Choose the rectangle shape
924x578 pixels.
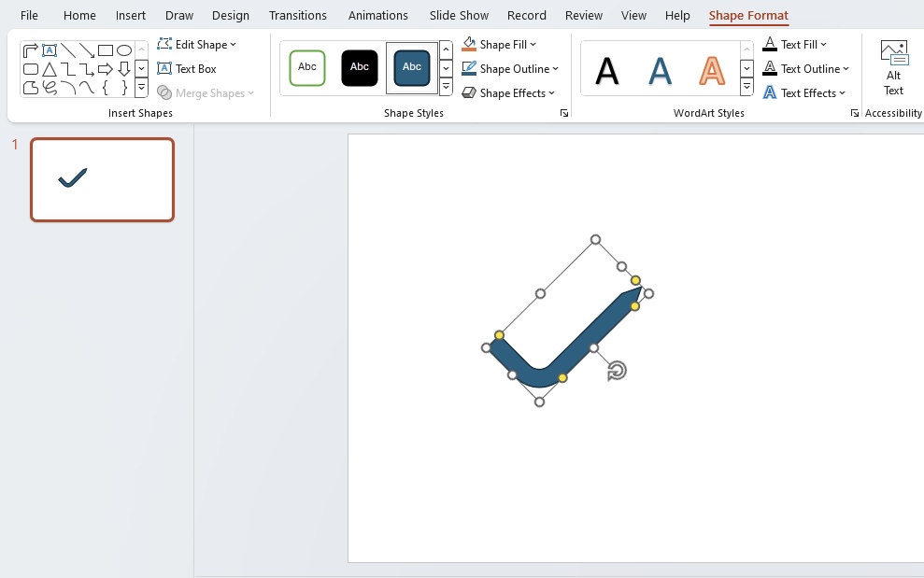pyautogui.click(x=106, y=50)
